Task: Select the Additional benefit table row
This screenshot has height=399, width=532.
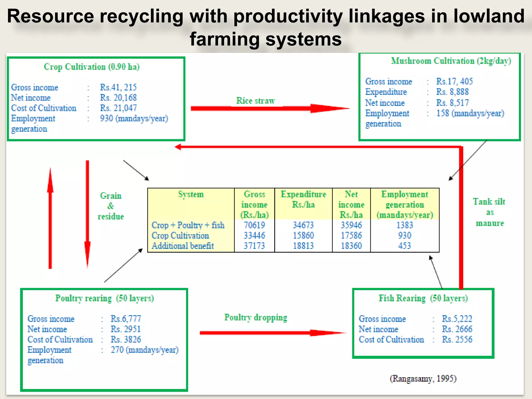Action: [x=183, y=246]
